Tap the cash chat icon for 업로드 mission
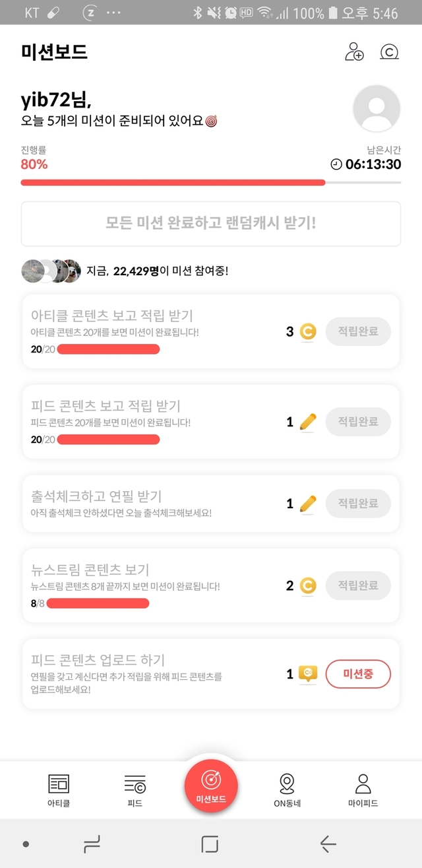 (x=307, y=674)
